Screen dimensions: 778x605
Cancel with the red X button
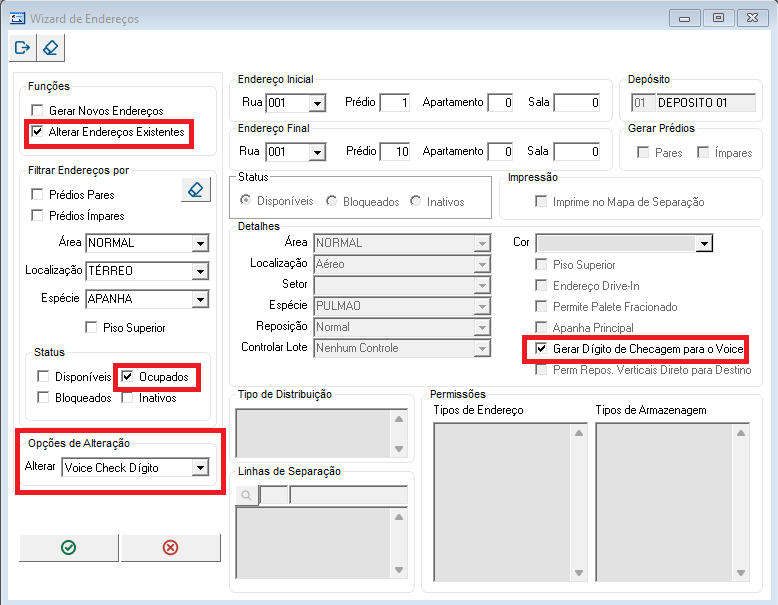170,547
